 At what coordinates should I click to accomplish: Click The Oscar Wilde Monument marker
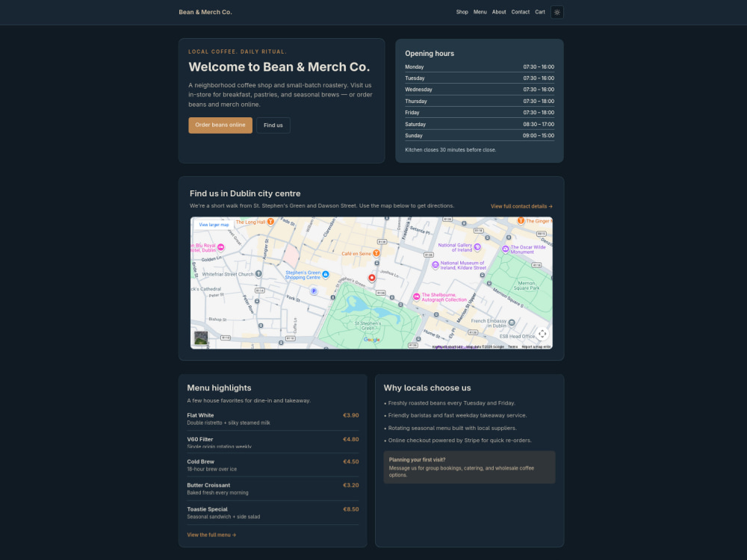pos(506,249)
